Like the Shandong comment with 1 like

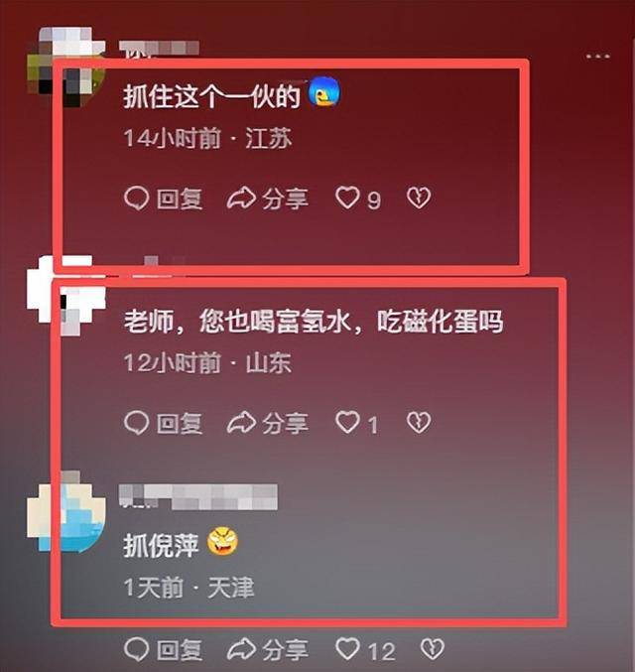(x=347, y=422)
